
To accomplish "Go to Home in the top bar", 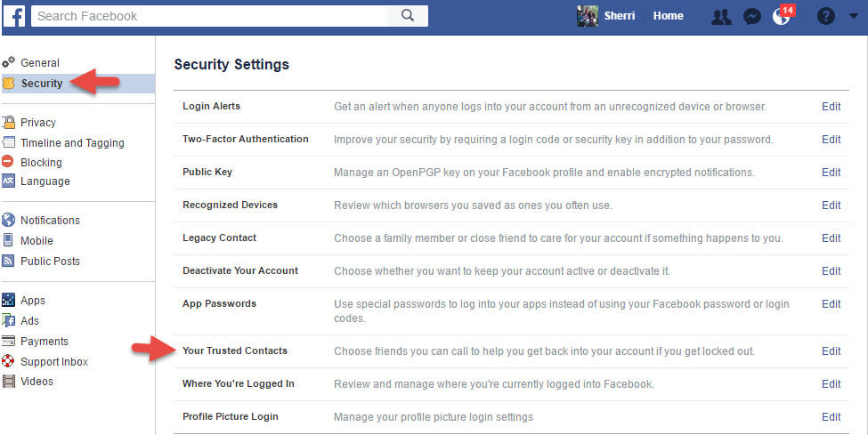I will pyautogui.click(x=668, y=16).
